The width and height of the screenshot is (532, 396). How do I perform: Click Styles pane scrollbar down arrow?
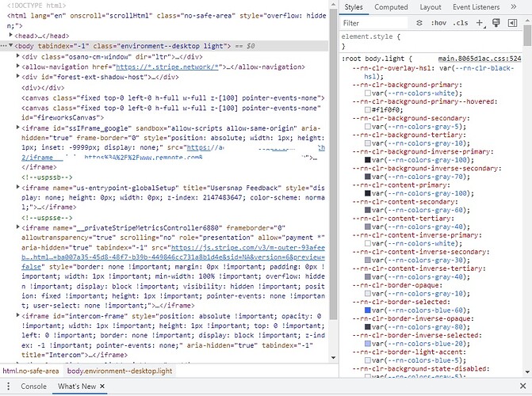pyautogui.click(x=527, y=372)
